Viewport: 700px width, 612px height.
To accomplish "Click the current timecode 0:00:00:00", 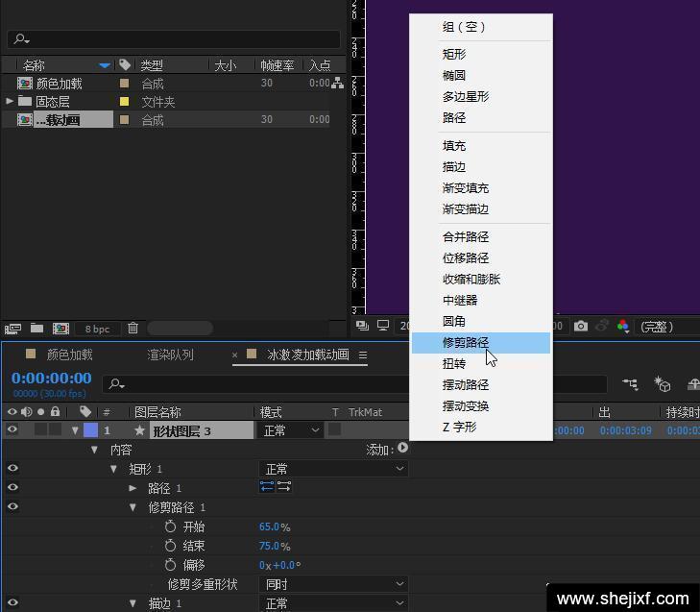I will pos(52,379).
